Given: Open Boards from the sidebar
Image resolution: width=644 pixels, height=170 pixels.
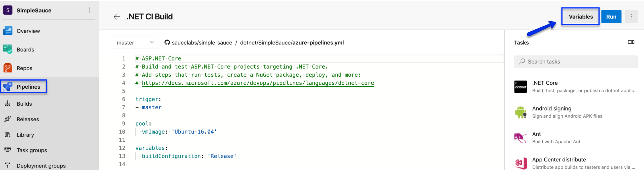Looking at the screenshot, I should [x=25, y=49].
